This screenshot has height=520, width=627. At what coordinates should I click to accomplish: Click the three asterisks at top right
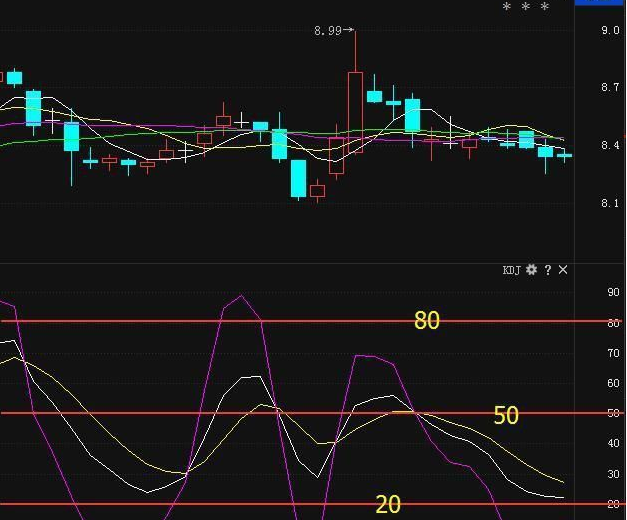(x=526, y=7)
